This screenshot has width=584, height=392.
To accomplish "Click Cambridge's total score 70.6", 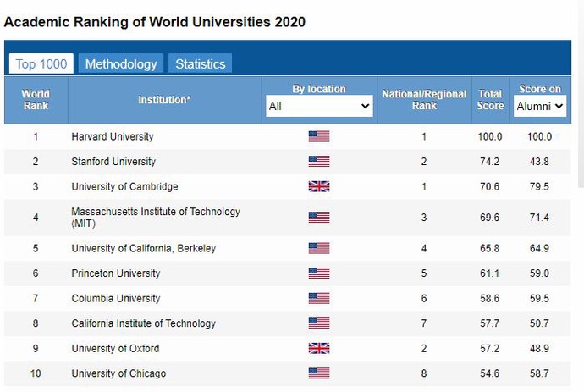I will (490, 186).
